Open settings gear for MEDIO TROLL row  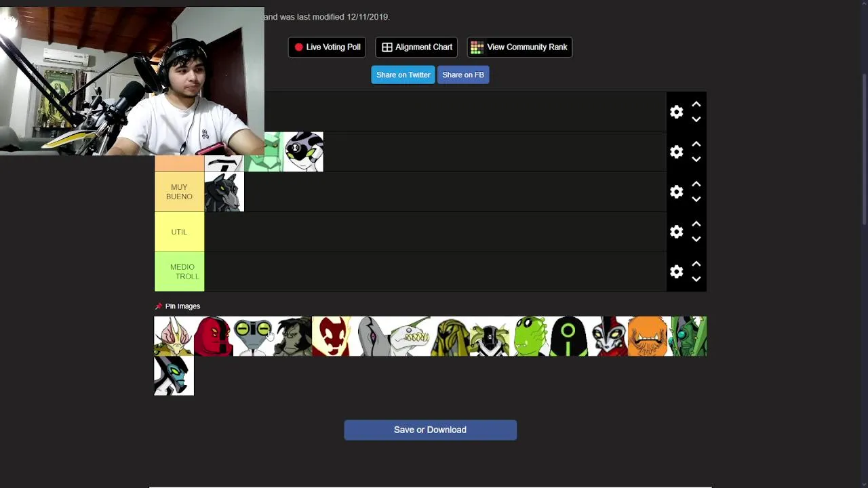[x=676, y=272]
